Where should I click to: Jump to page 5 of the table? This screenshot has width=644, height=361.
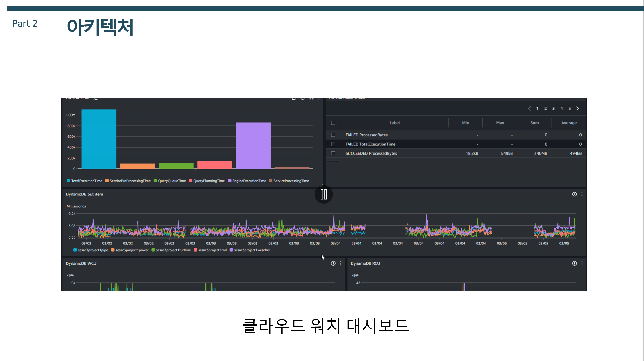click(x=569, y=108)
